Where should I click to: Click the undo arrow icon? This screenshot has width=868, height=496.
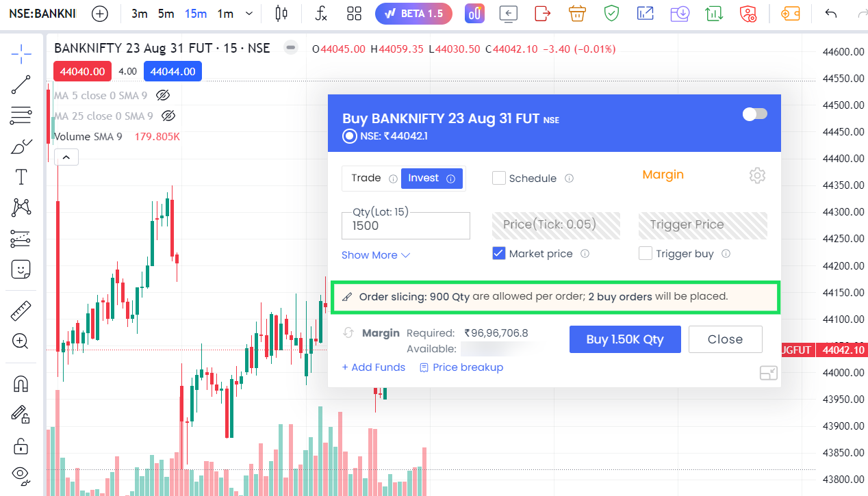[x=831, y=14]
